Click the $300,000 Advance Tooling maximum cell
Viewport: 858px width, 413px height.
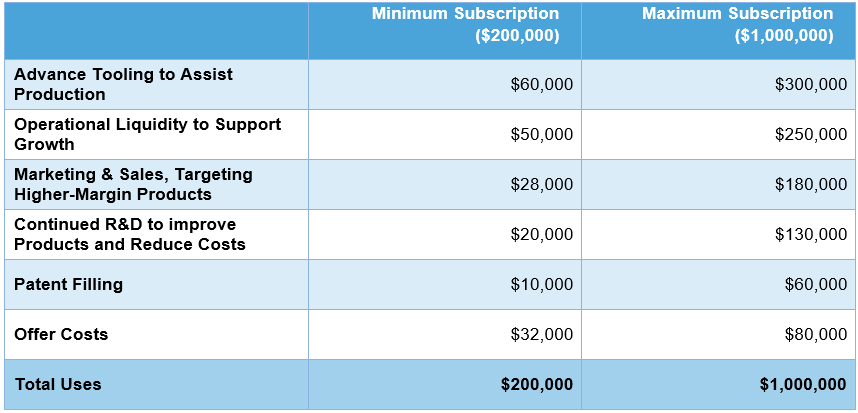pos(810,84)
